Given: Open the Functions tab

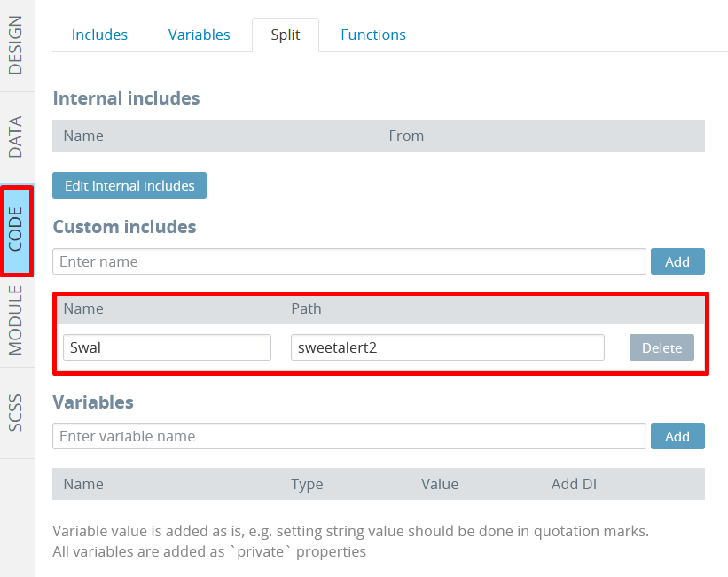Looking at the screenshot, I should (373, 35).
